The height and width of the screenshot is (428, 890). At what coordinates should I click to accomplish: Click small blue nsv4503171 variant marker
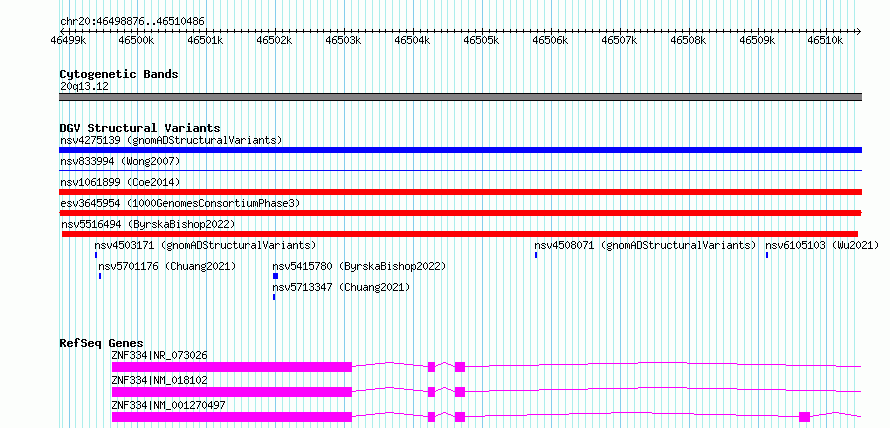point(96,255)
